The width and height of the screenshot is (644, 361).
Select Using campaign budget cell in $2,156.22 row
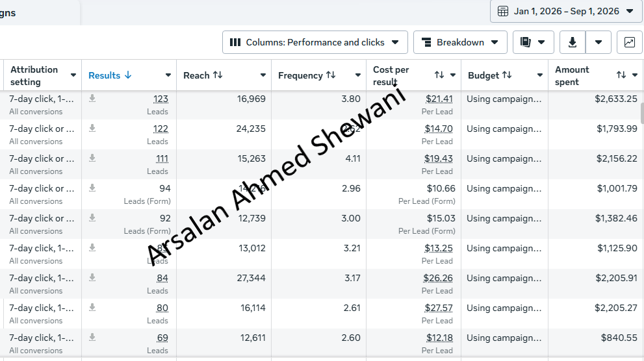pos(504,159)
